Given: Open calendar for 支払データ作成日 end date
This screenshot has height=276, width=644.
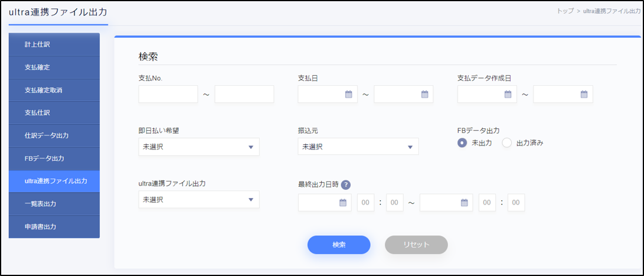Looking at the screenshot, I should tap(584, 94).
